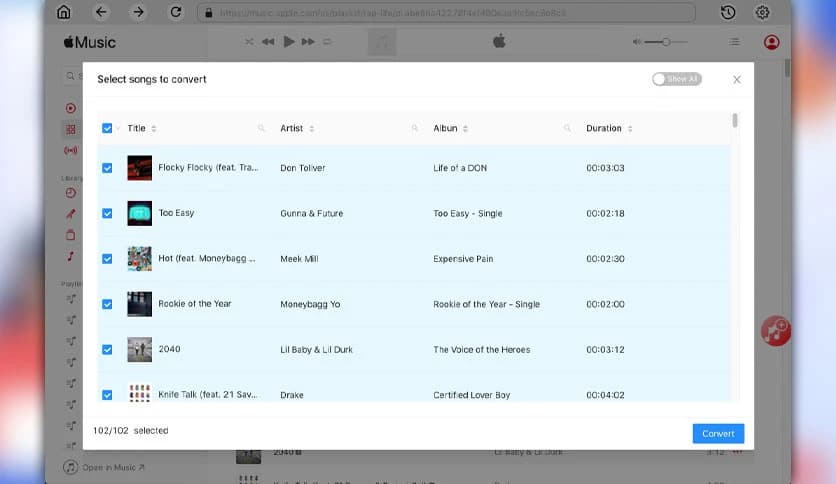Open settings with the gear icon

762,12
